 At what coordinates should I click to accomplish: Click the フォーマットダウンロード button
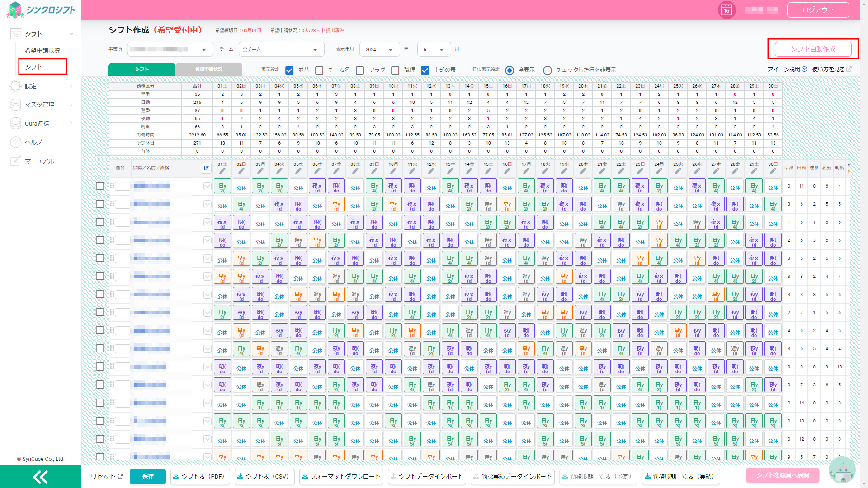pyautogui.click(x=341, y=476)
